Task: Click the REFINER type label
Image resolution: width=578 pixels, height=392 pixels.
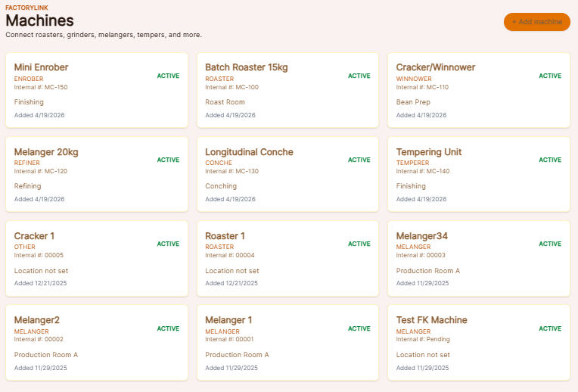Action: tap(27, 163)
